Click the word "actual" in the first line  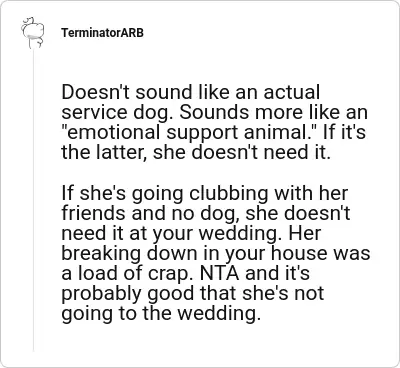292,92
